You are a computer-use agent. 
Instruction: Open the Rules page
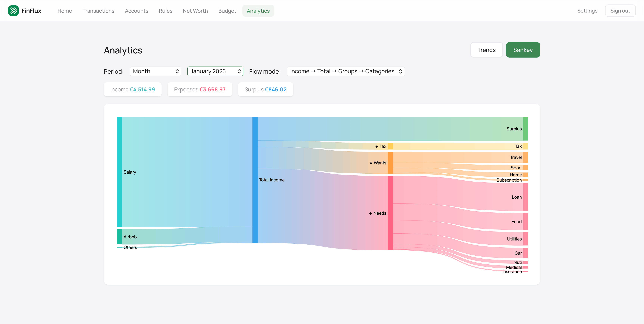[165, 11]
